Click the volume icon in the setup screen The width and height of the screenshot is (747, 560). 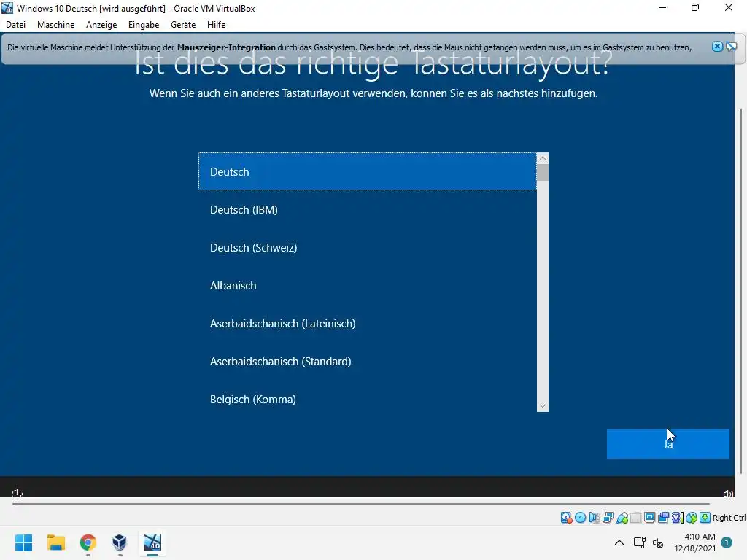click(x=728, y=494)
